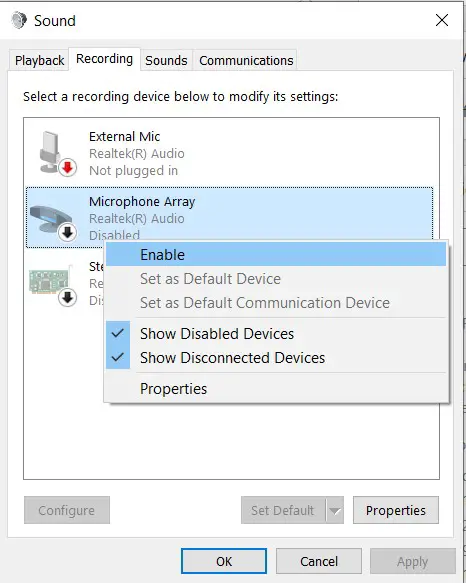Close the Sound dialog window
The height and width of the screenshot is (583, 466).
(442, 20)
